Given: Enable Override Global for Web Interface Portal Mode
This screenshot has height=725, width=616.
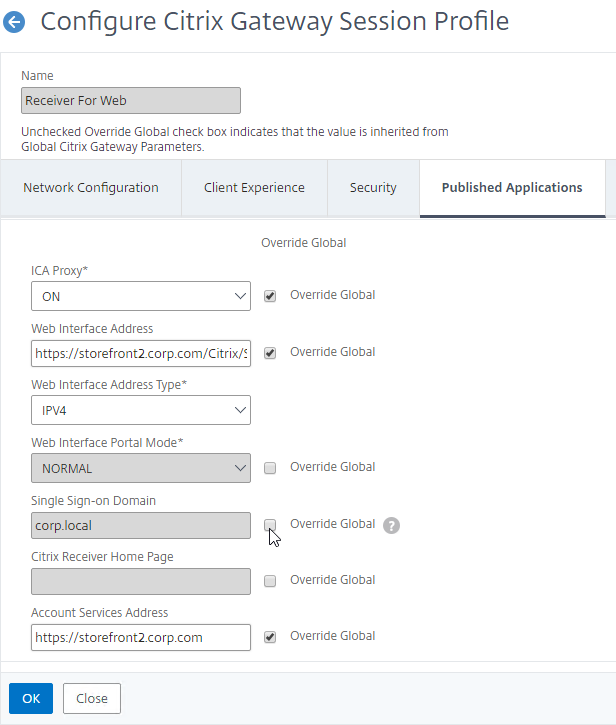Looking at the screenshot, I should coord(270,468).
